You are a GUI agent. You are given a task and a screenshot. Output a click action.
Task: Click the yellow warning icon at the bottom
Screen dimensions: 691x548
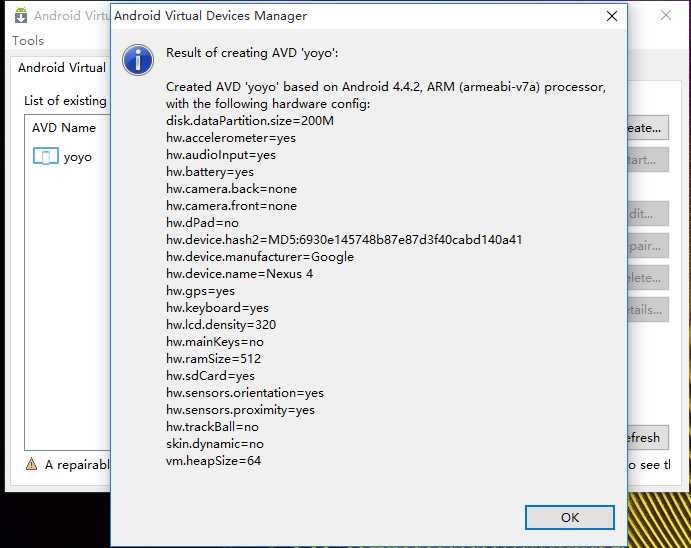pyautogui.click(x=31, y=465)
